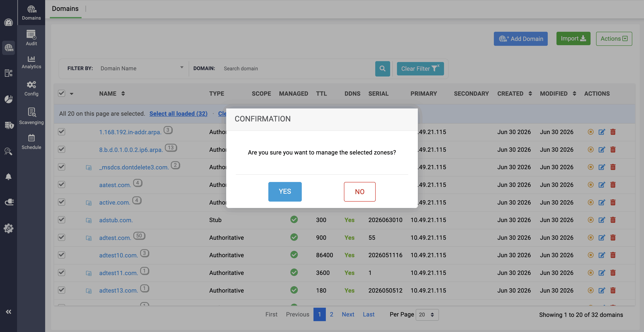Open the Domains section in the sidebar
The width and height of the screenshot is (644, 332).
(31, 13)
